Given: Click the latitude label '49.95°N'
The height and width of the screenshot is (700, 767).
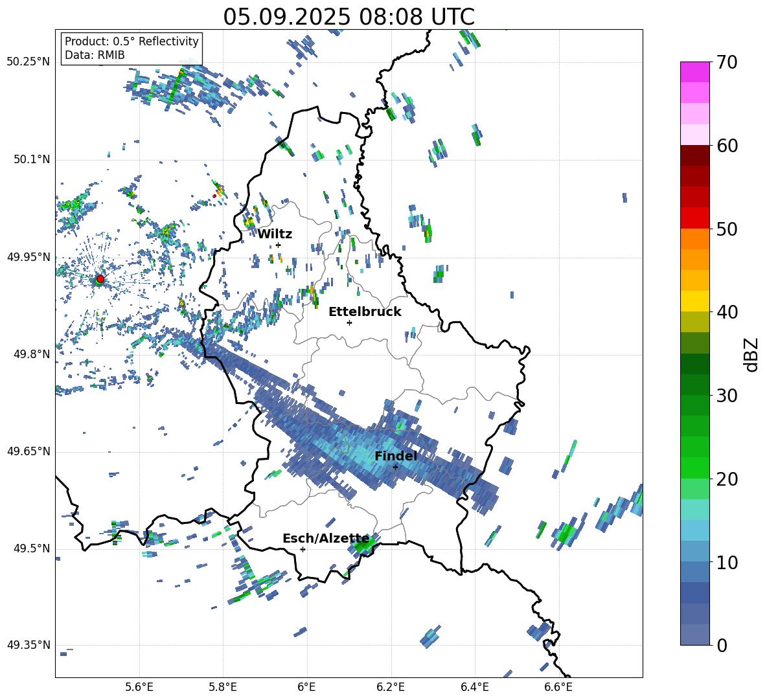Looking at the screenshot, I should (29, 257).
